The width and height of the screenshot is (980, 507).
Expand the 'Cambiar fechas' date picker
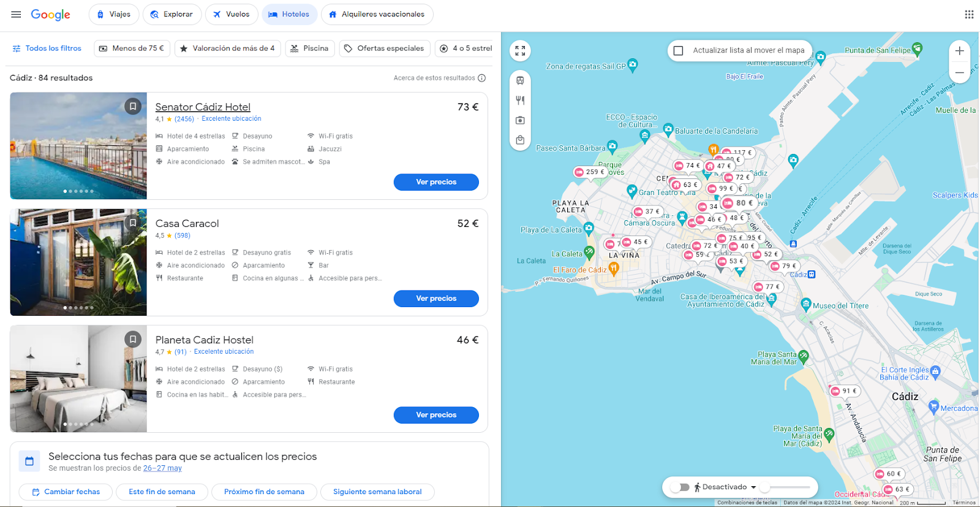click(66, 492)
